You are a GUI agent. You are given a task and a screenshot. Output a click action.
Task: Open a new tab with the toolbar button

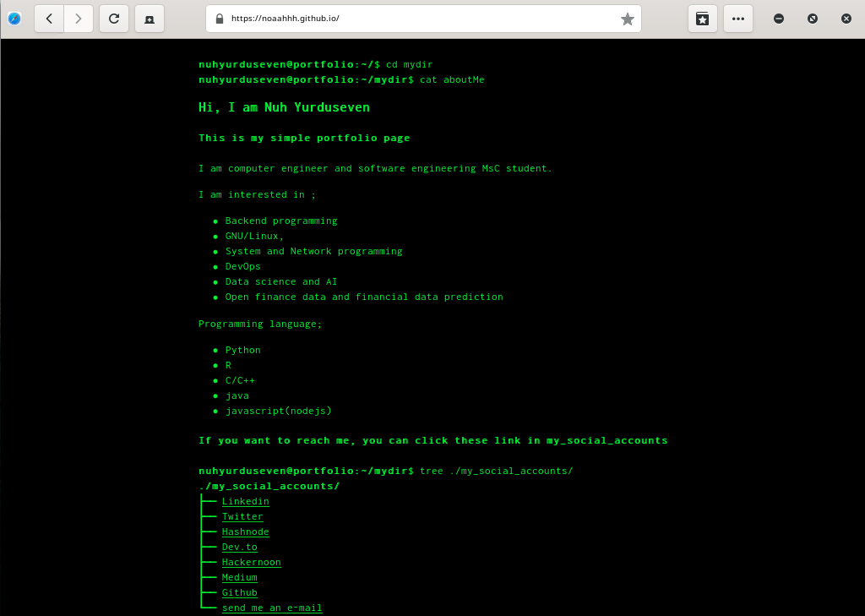(x=150, y=19)
